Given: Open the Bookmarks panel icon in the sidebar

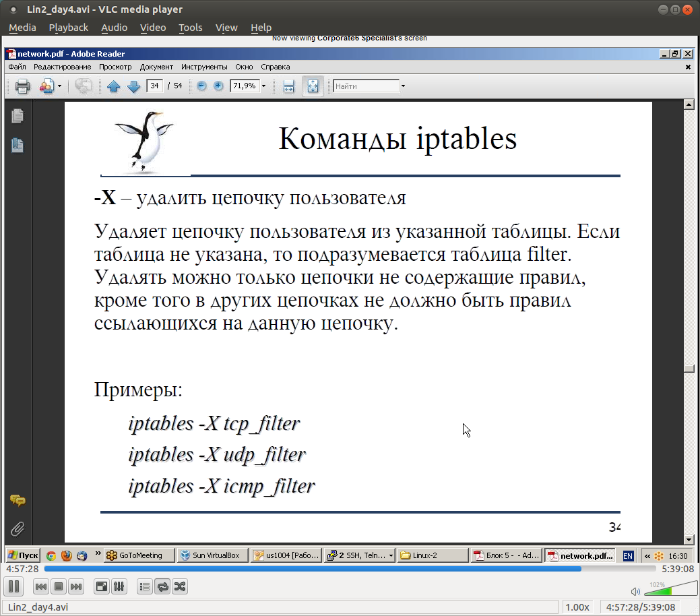Looking at the screenshot, I should (18, 145).
